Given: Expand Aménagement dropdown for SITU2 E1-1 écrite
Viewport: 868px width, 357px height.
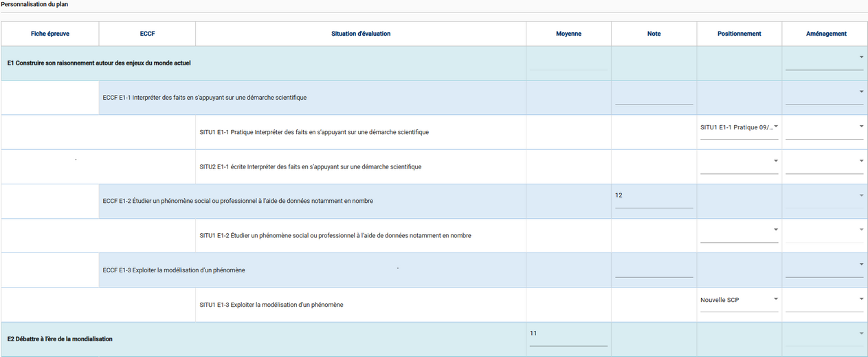Looking at the screenshot, I should tap(824, 164).
